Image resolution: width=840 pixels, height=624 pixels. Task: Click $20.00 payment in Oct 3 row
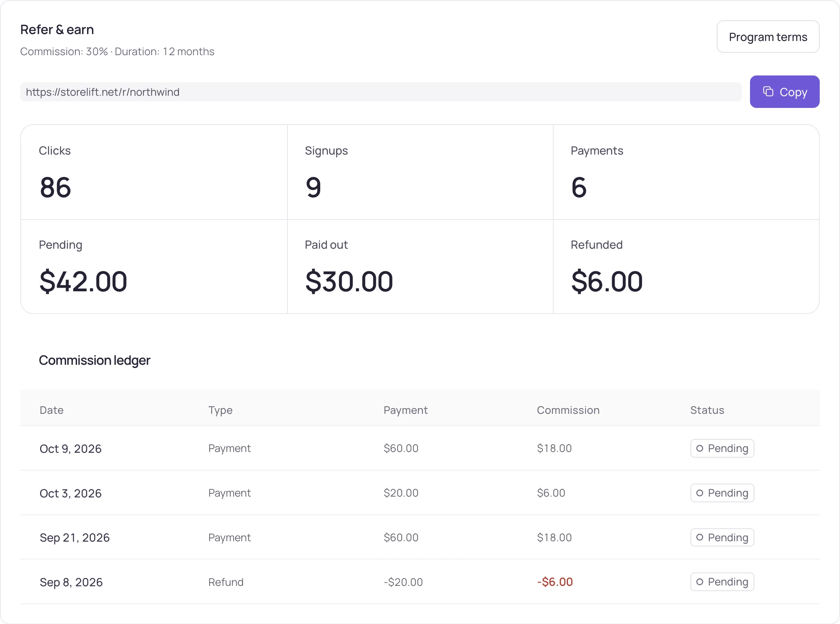tap(401, 493)
